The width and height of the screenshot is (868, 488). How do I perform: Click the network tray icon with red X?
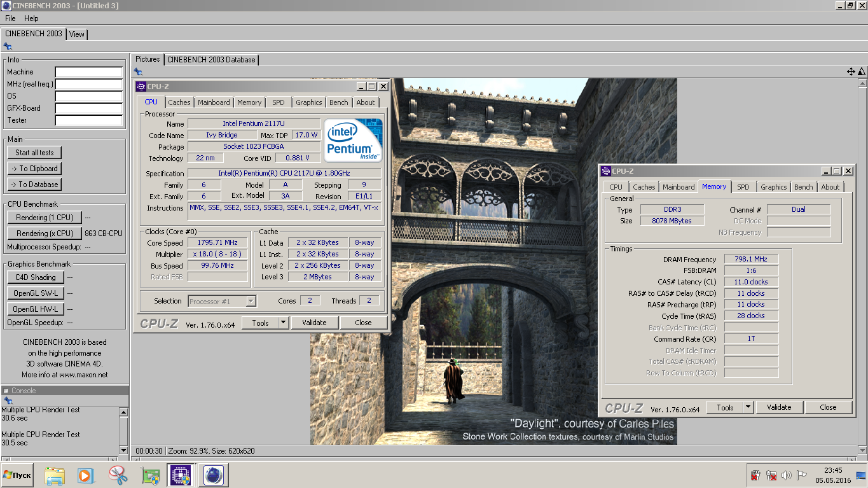click(x=771, y=475)
